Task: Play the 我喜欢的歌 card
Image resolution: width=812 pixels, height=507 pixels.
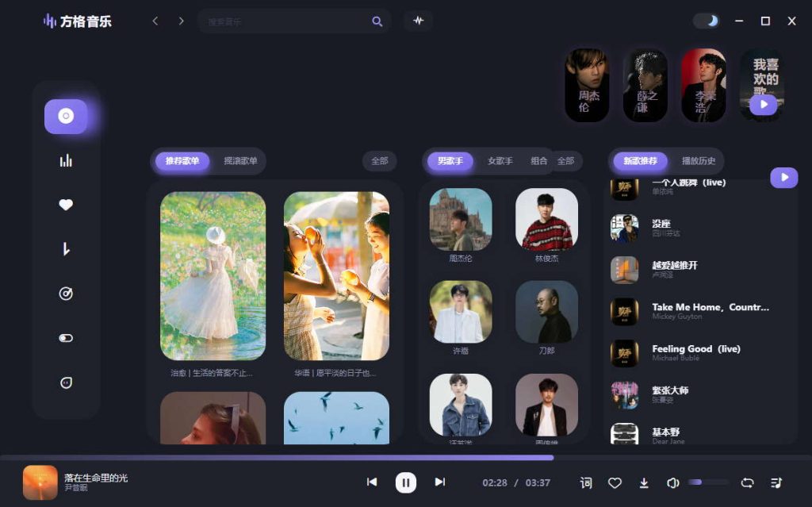Action: click(764, 105)
